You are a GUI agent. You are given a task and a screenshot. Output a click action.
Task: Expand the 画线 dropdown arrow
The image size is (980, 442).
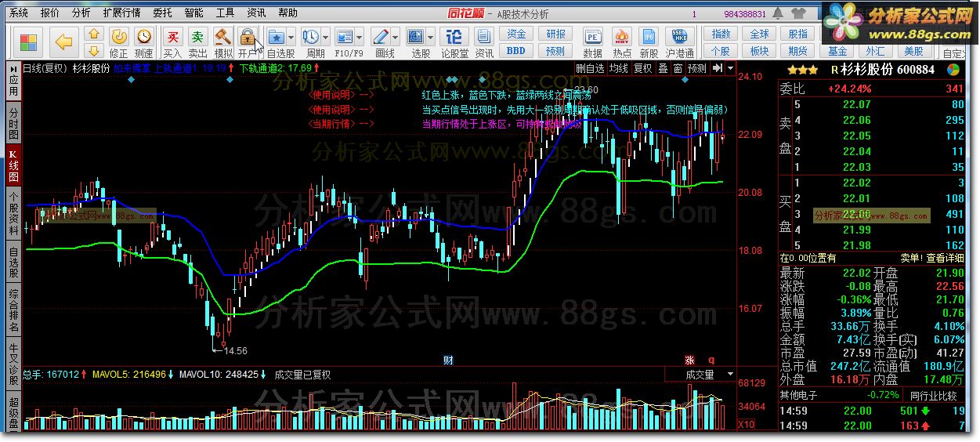coord(396,37)
